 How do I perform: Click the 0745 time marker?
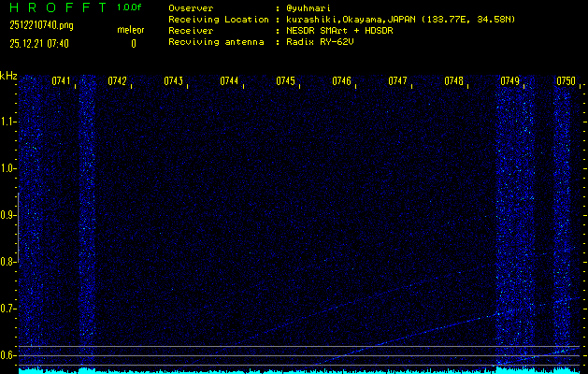point(285,81)
